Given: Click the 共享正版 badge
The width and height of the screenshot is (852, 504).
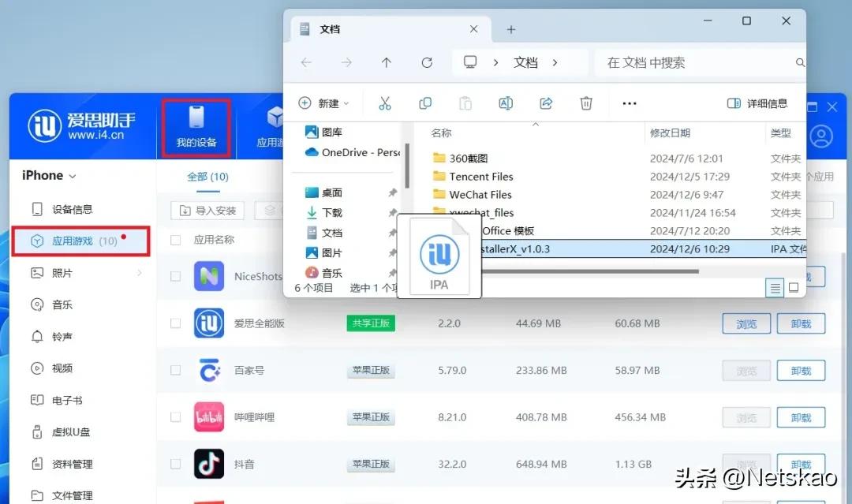Looking at the screenshot, I should pyautogui.click(x=371, y=323).
